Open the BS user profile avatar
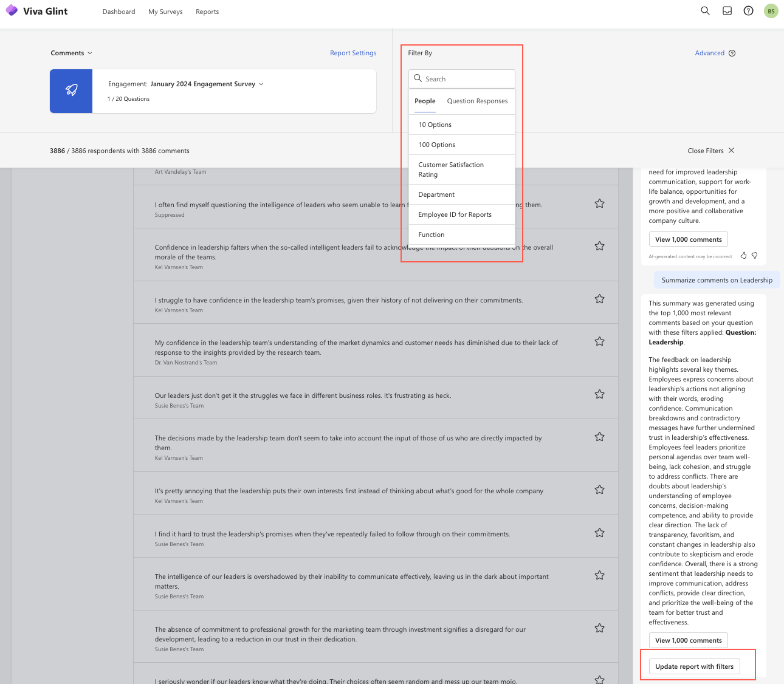The image size is (784, 684). (771, 11)
